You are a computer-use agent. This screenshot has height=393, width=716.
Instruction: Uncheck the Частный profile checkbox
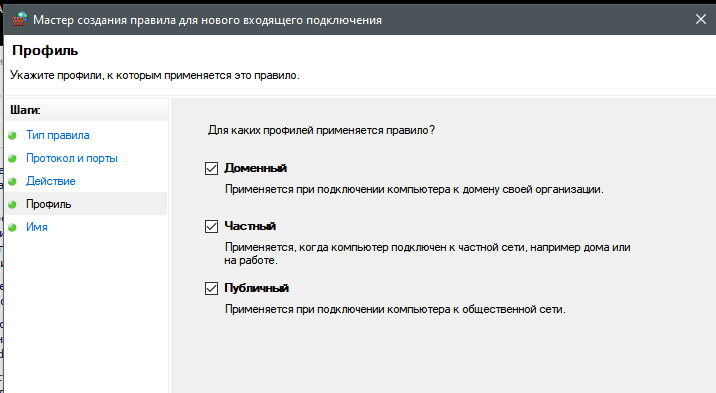211,226
